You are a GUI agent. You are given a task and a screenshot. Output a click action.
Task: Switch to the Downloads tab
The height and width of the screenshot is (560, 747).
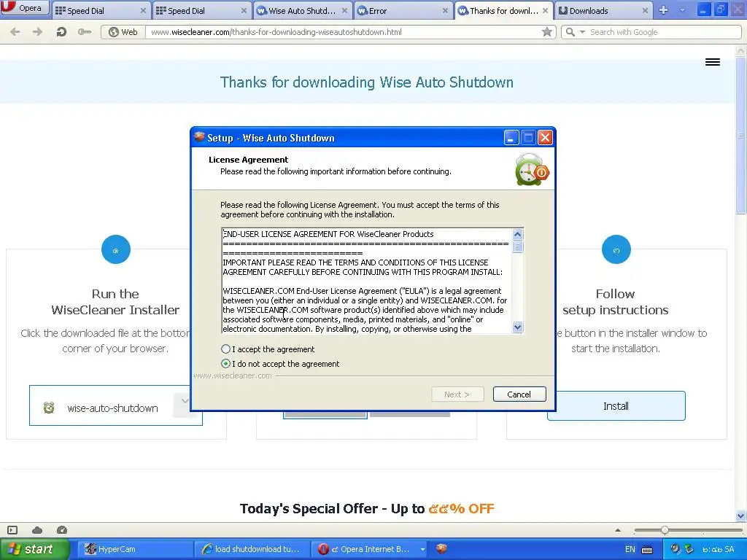point(603,10)
